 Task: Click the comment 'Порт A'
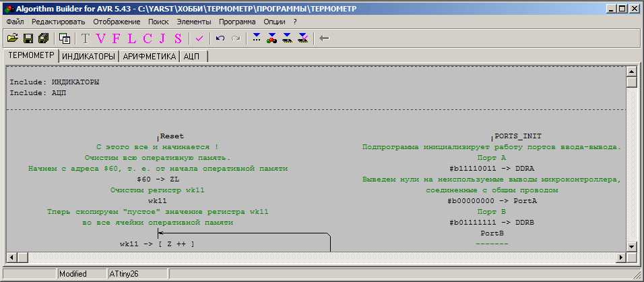(x=492, y=157)
